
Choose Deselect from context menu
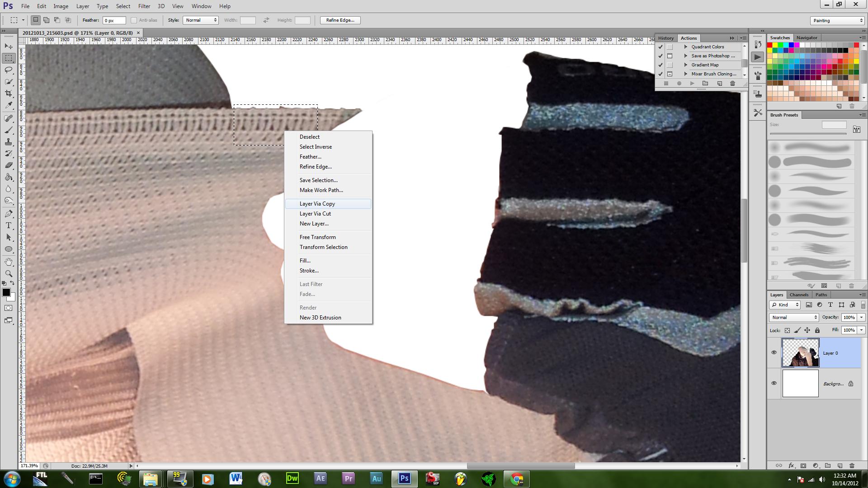click(x=328, y=137)
